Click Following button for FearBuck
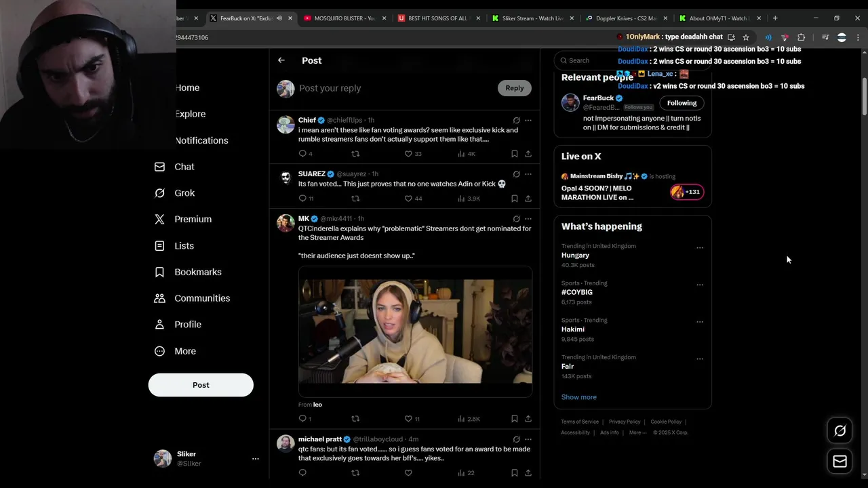Viewport: 868px width, 488px height. pyautogui.click(x=682, y=103)
